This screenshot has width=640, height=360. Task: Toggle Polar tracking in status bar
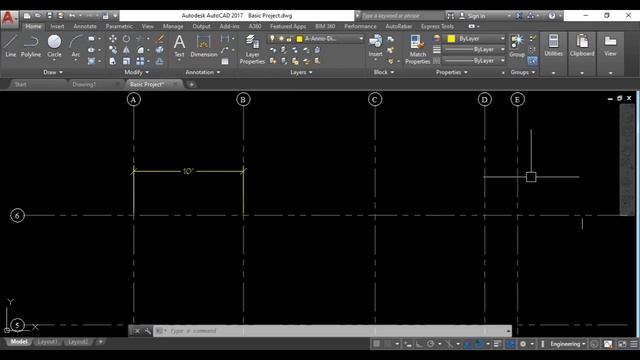tap(430, 344)
